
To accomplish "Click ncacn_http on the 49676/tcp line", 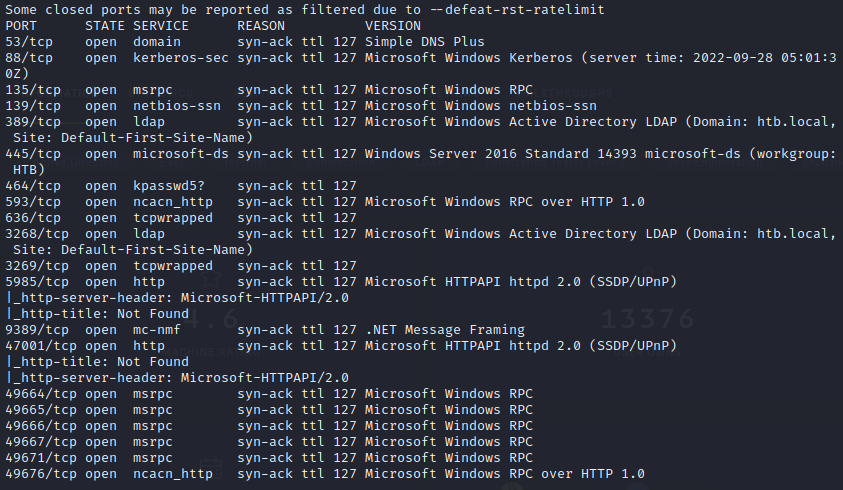I will point(173,474).
